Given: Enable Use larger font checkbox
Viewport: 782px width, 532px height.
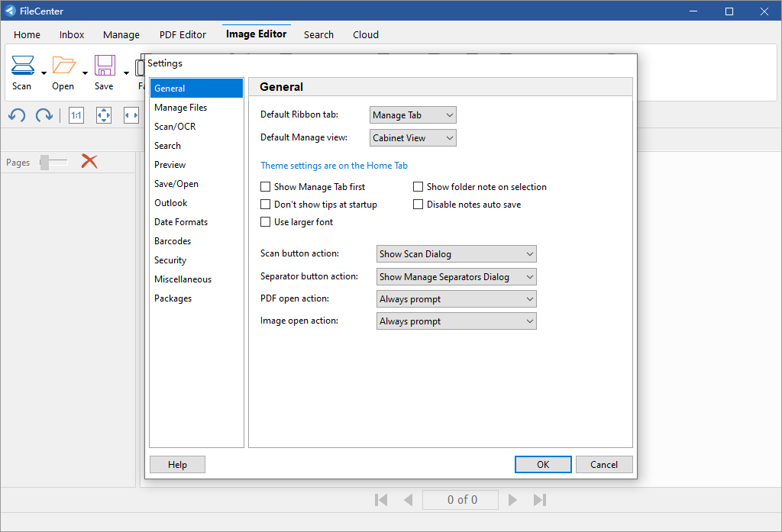Looking at the screenshot, I should (266, 222).
